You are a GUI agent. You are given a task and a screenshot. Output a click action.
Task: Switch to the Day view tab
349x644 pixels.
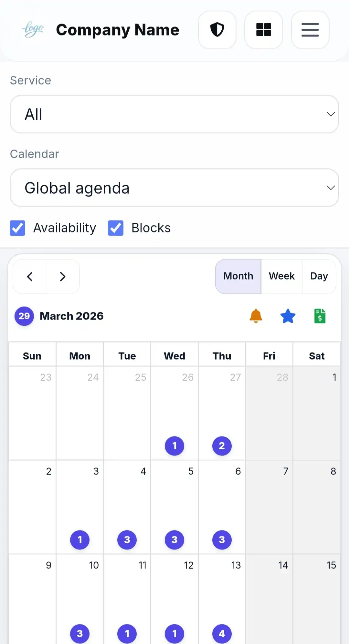click(x=319, y=276)
